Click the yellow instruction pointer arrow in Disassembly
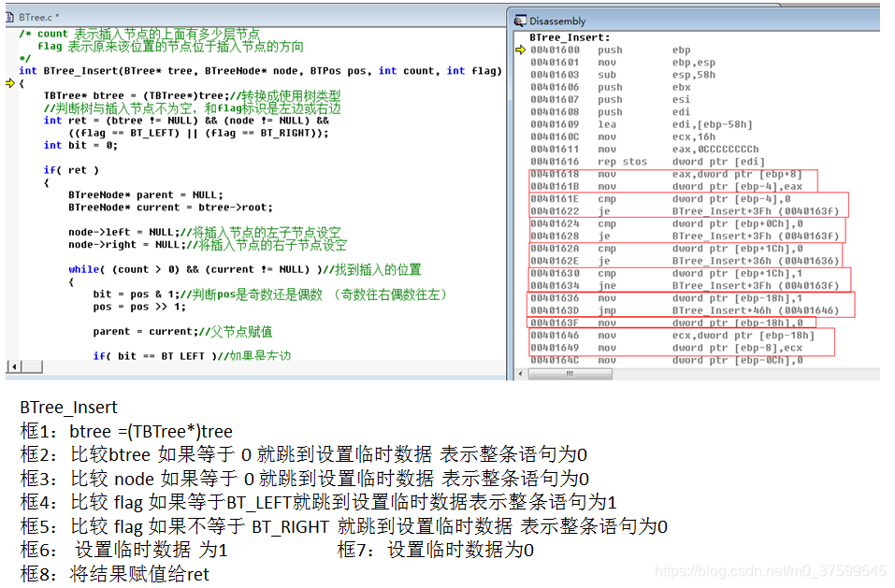This screenshot has height=588, width=895. click(x=520, y=50)
